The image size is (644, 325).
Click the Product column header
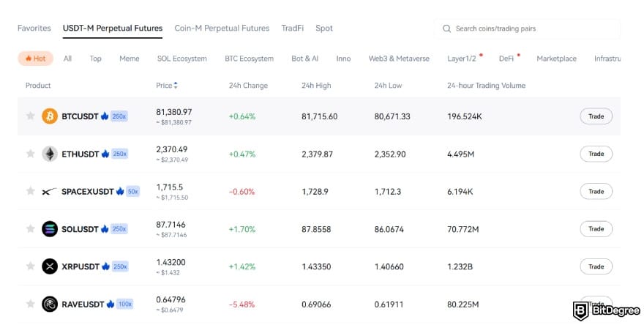38,86
